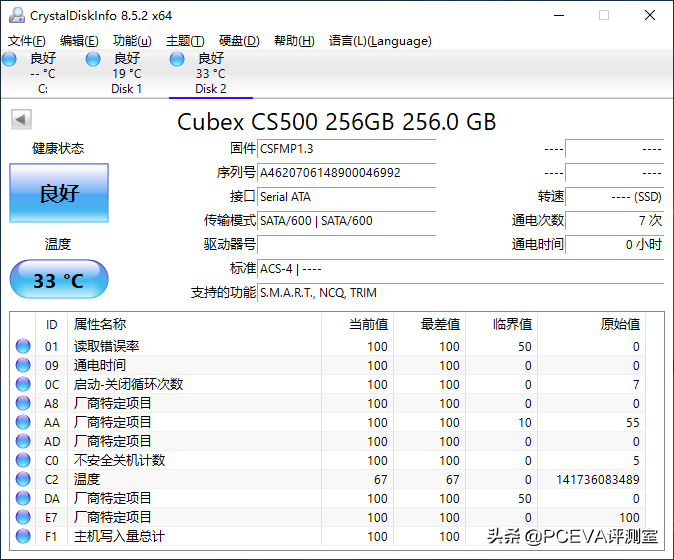The height and width of the screenshot is (560, 674).
Task: Open the 文件(F) menu
Action: 27,41
